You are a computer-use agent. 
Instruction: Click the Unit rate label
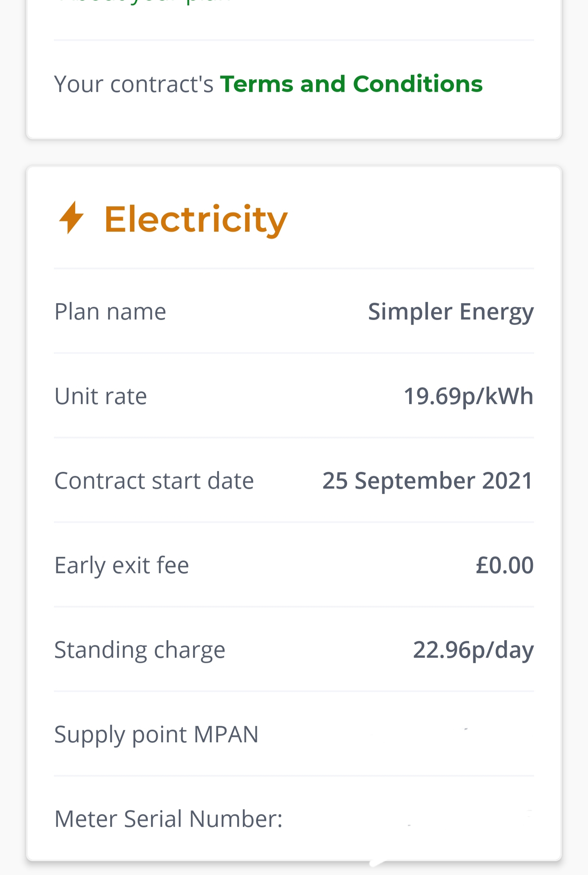point(100,396)
